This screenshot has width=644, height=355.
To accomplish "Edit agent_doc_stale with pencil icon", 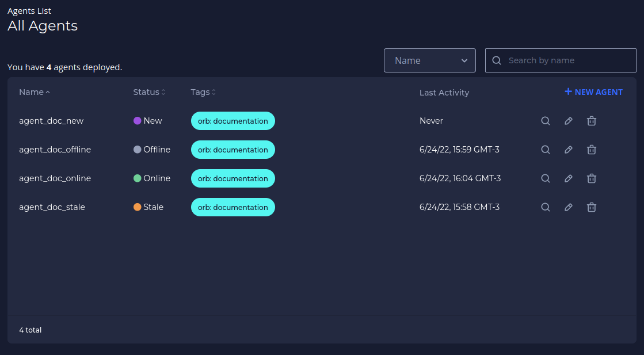I will 569,207.
